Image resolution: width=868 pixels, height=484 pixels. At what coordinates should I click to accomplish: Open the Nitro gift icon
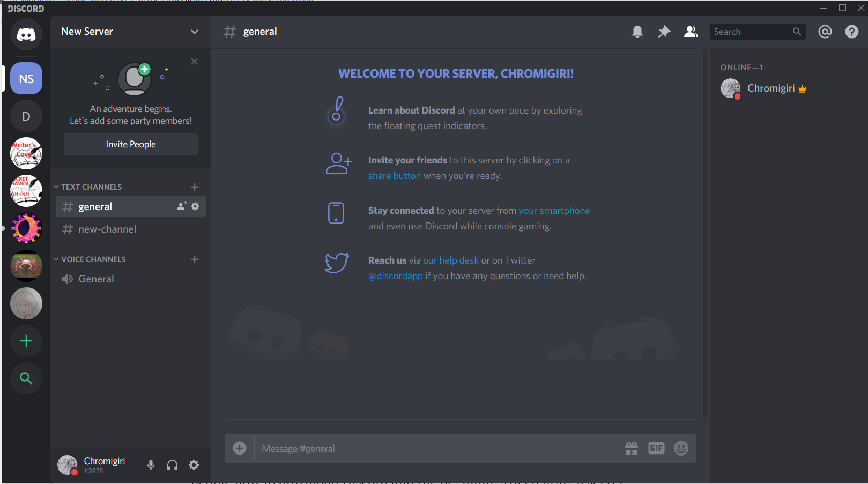coord(632,448)
